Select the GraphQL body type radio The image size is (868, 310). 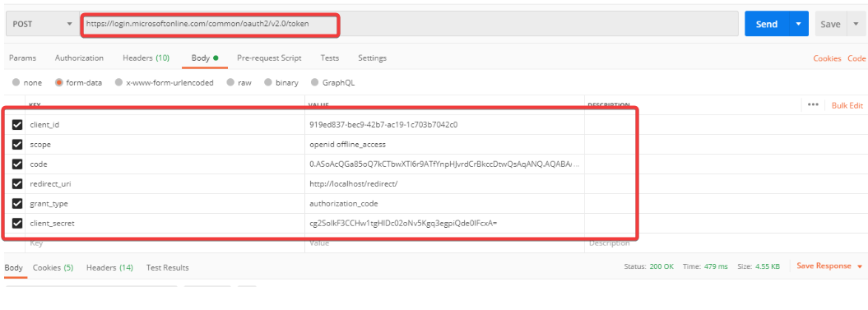pos(315,82)
